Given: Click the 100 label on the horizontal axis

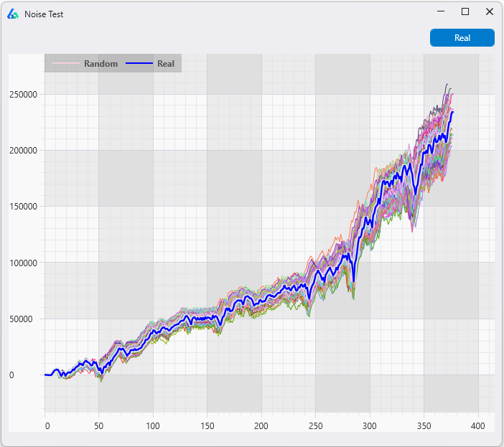Looking at the screenshot, I should 153,425.
